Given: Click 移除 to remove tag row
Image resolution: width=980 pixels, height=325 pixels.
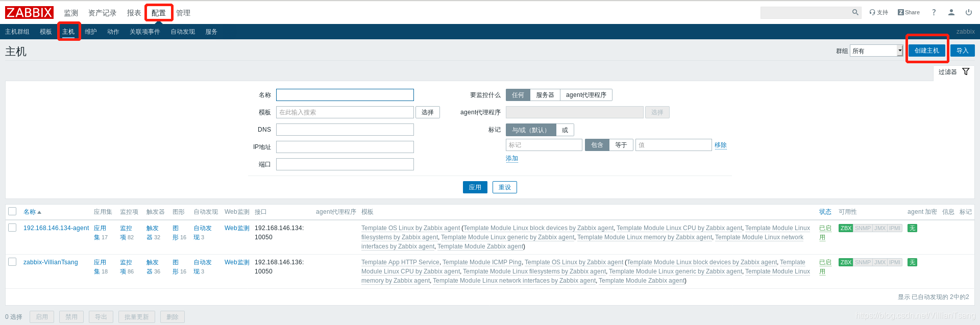Looking at the screenshot, I should [721, 145].
